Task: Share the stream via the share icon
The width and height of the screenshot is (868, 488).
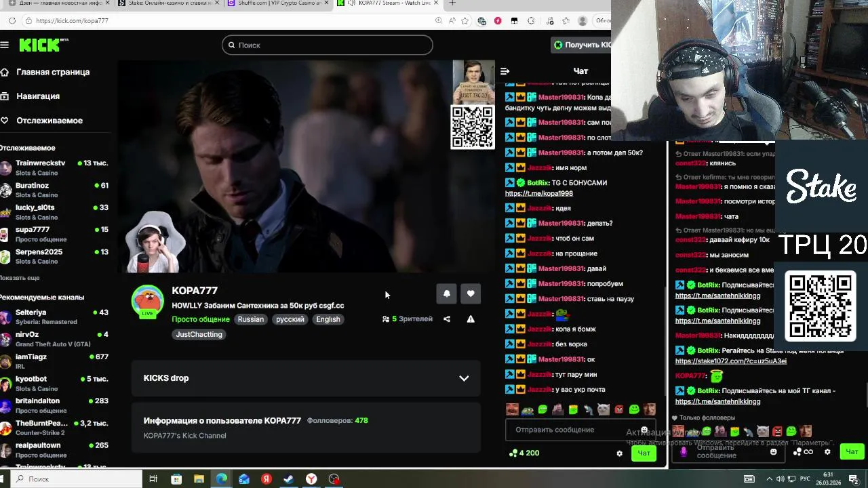Action: [x=446, y=319]
